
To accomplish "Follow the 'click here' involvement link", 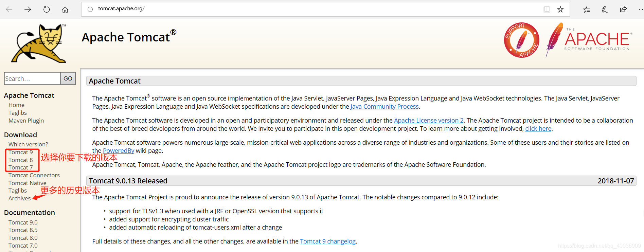I will 538,129.
